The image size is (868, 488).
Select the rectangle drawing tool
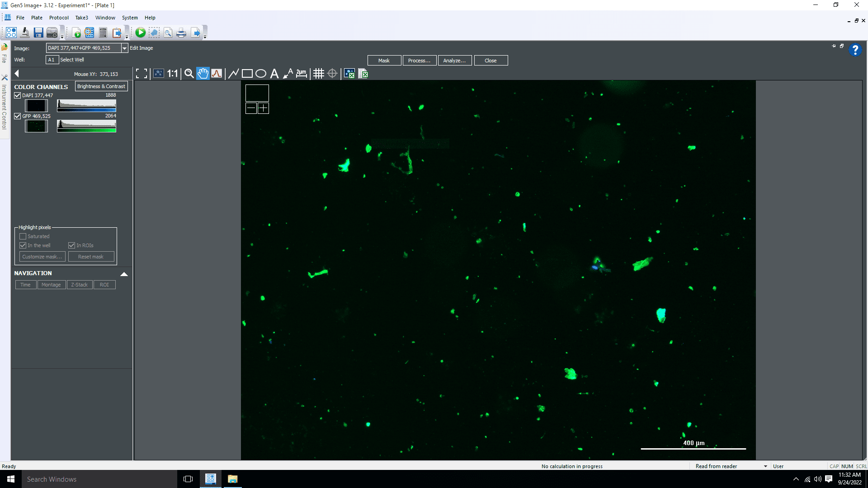(247, 74)
